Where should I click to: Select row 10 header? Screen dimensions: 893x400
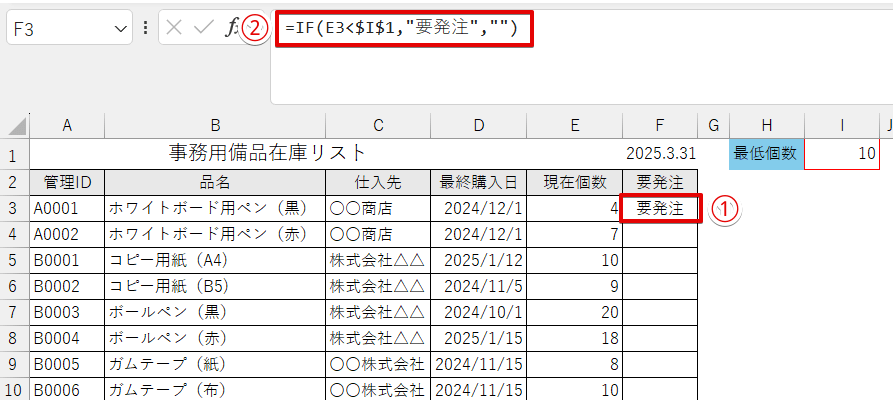click(x=15, y=390)
